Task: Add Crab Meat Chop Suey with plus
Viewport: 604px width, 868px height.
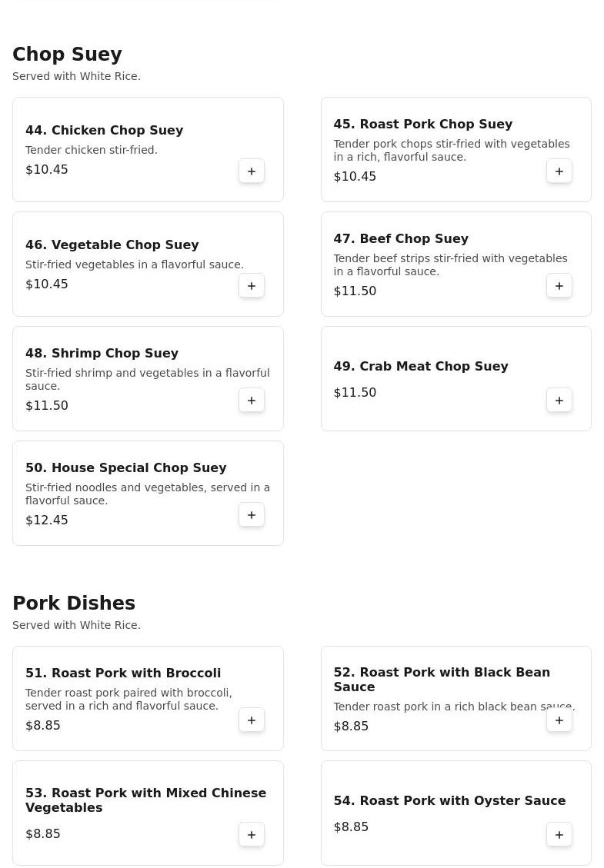Action: point(559,401)
